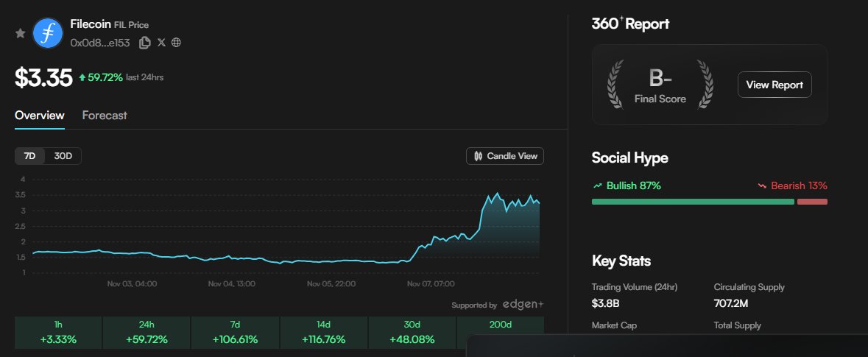This screenshot has height=357, width=868.
Task: Switch chart range to 30D
Action: point(63,156)
